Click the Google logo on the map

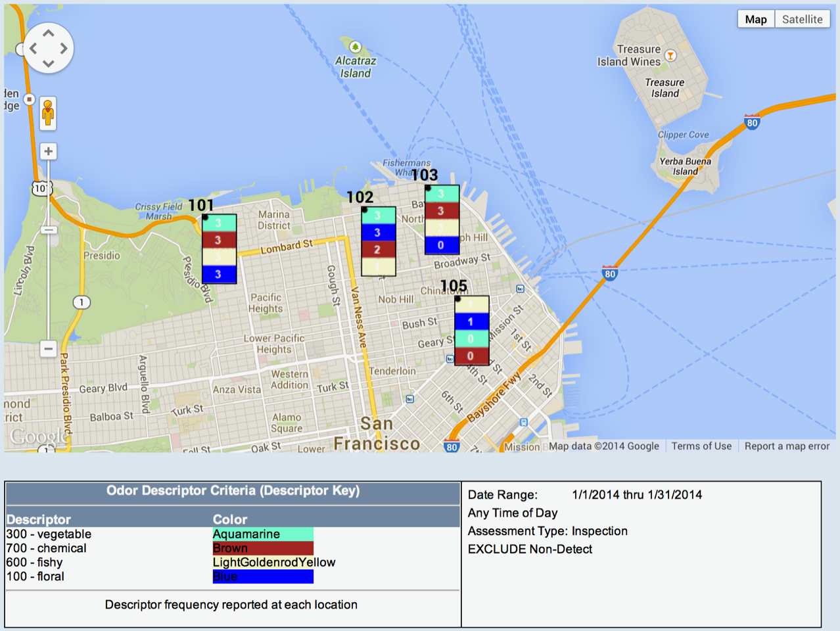click(38, 436)
